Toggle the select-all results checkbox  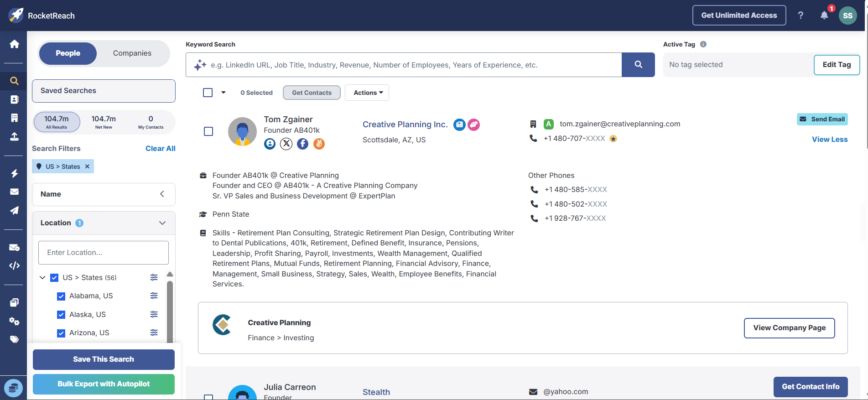(x=208, y=93)
